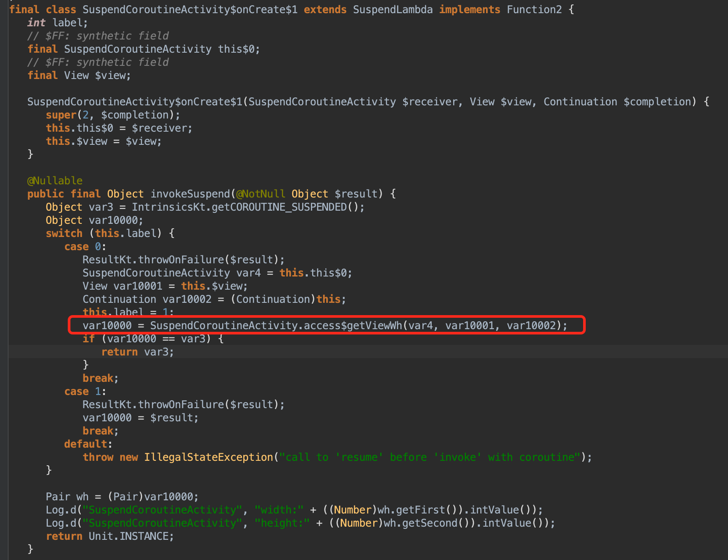Click the case 1 label

click(85, 391)
